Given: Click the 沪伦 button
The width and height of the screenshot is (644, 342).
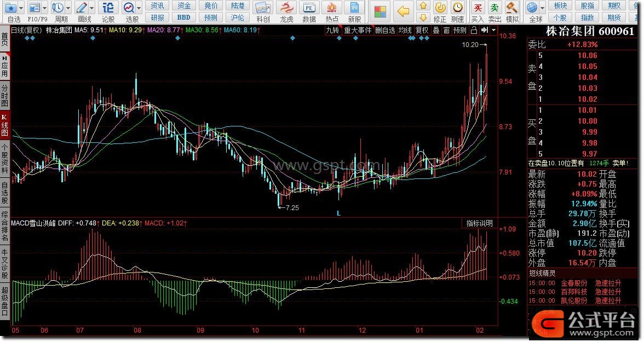Looking at the screenshot, I should 238,18.
